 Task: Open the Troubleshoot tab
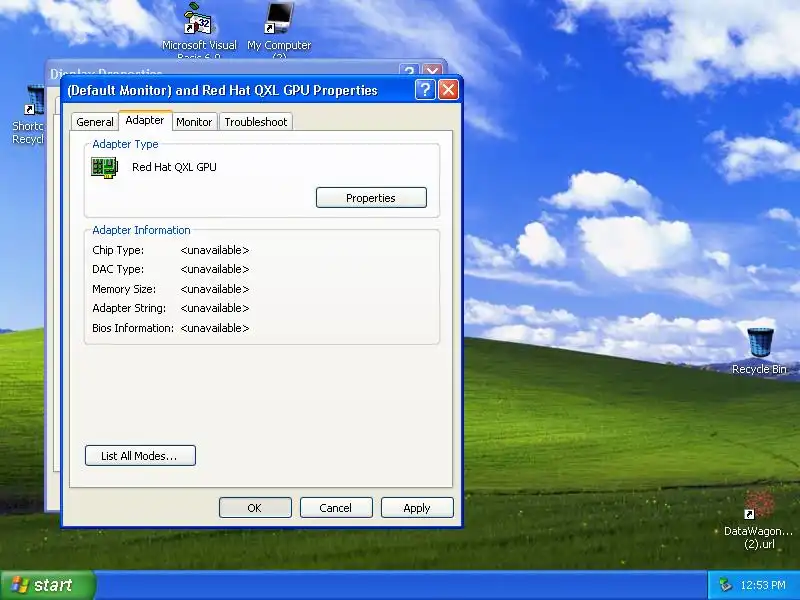(x=256, y=122)
